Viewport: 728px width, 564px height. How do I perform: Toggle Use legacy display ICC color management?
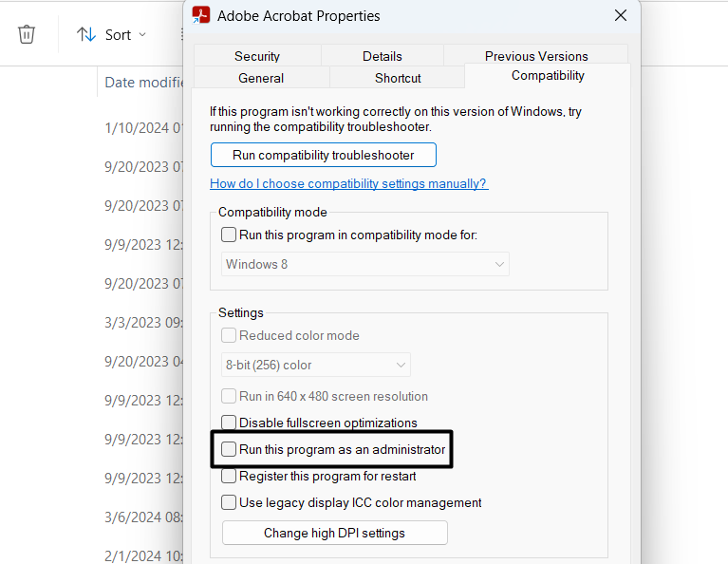[x=229, y=502]
